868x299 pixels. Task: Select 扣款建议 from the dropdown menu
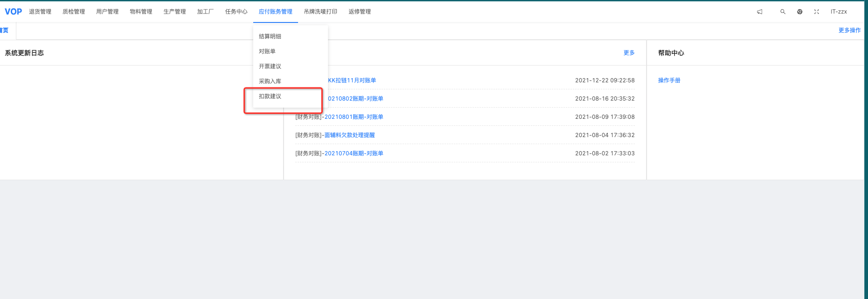(x=270, y=96)
